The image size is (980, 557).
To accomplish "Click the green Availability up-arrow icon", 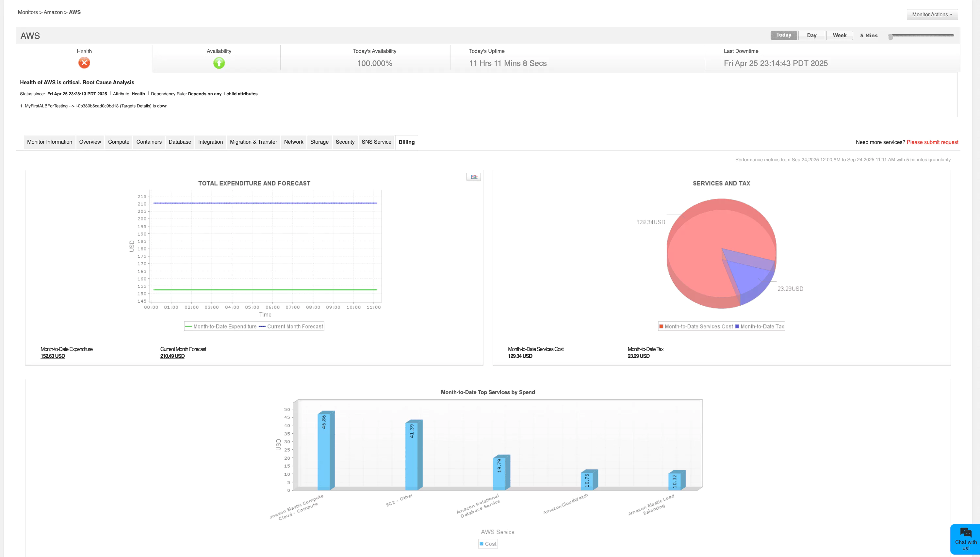I will click(219, 63).
